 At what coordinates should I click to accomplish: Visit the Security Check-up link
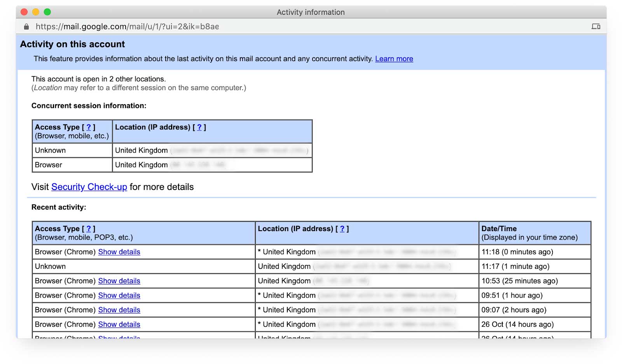(x=89, y=187)
